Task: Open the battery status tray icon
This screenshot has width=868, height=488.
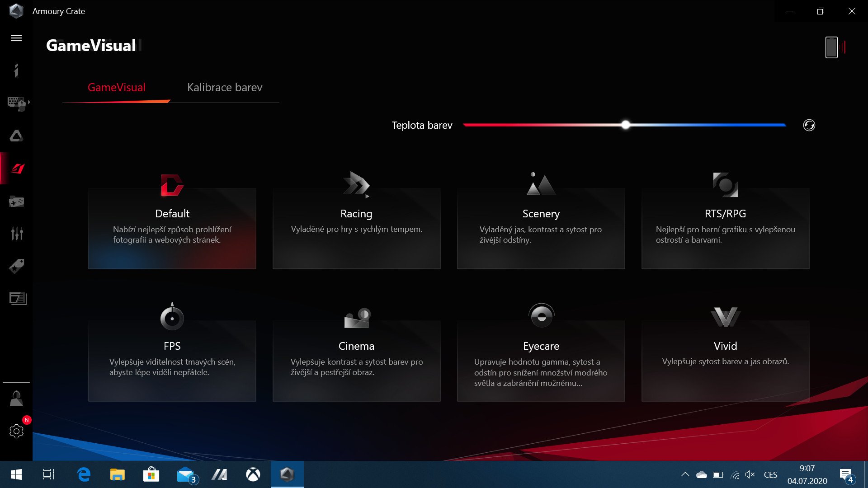Action: point(718,474)
